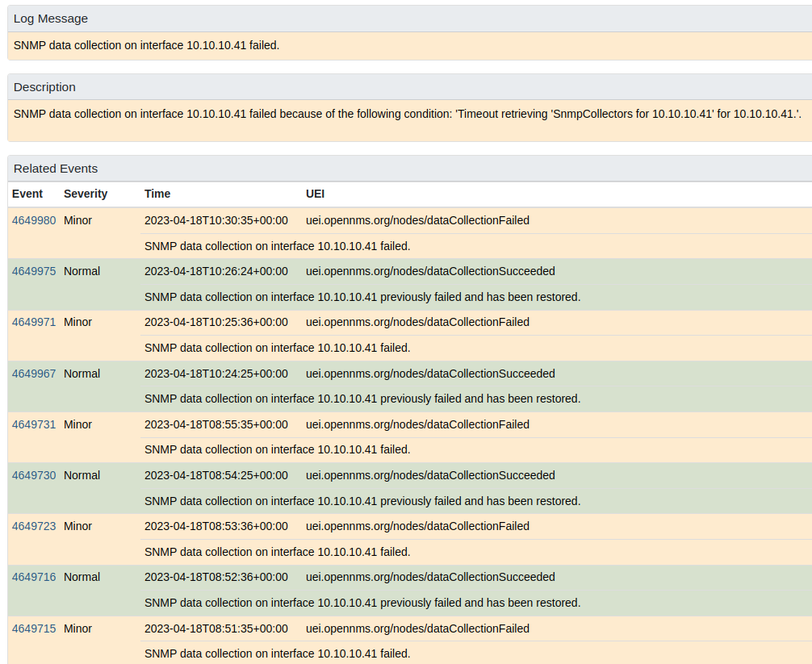Sort the table by the UEI column
This screenshot has width=812, height=664.
(315, 194)
